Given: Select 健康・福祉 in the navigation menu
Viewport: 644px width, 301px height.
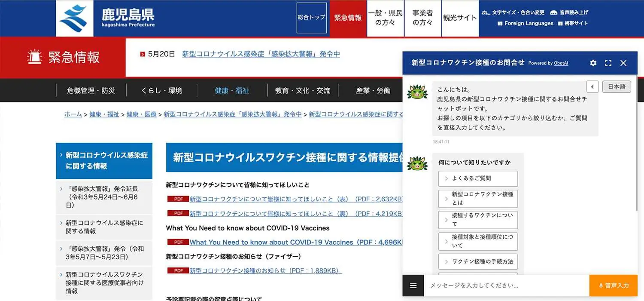Looking at the screenshot, I should click(x=231, y=90).
